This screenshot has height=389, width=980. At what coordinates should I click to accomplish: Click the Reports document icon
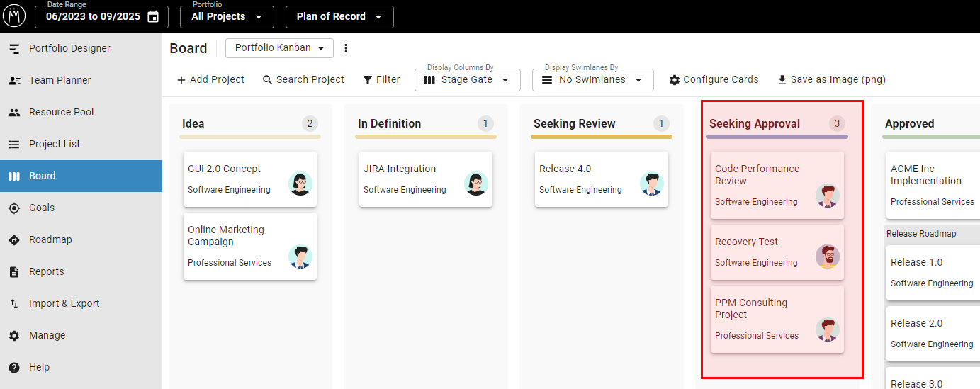coord(14,272)
